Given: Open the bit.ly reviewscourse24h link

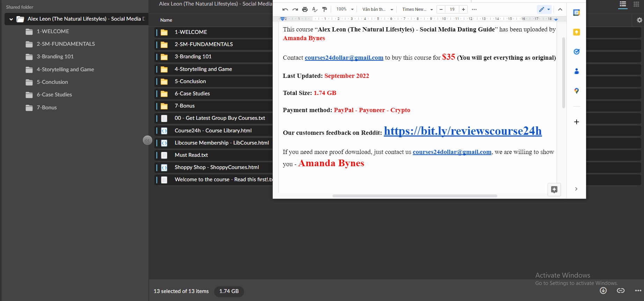Looking at the screenshot, I should click(x=463, y=131).
